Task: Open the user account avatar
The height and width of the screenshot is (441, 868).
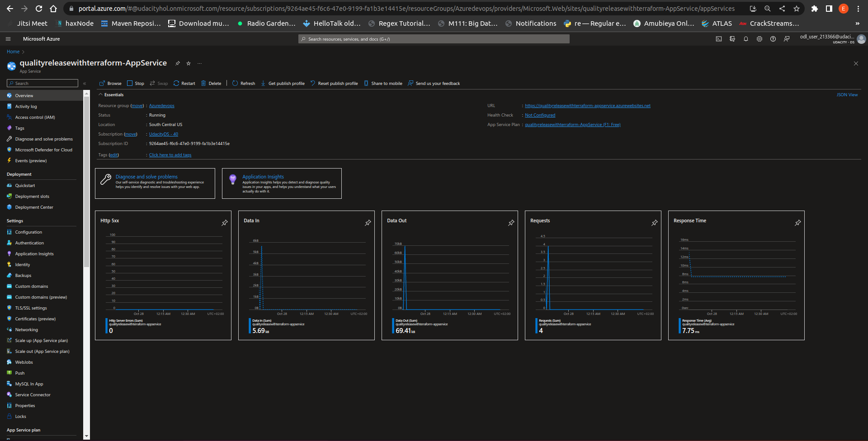Action: click(x=862, y=39)
